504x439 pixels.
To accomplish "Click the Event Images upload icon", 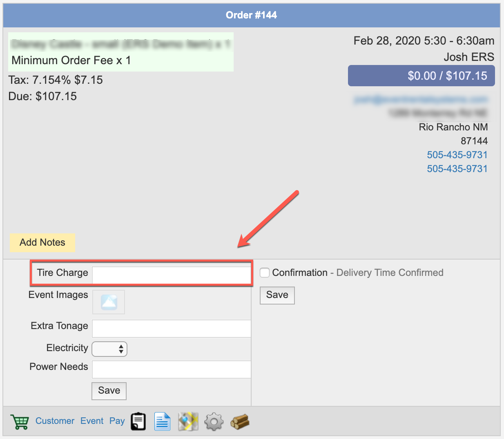I will (109, 302).
